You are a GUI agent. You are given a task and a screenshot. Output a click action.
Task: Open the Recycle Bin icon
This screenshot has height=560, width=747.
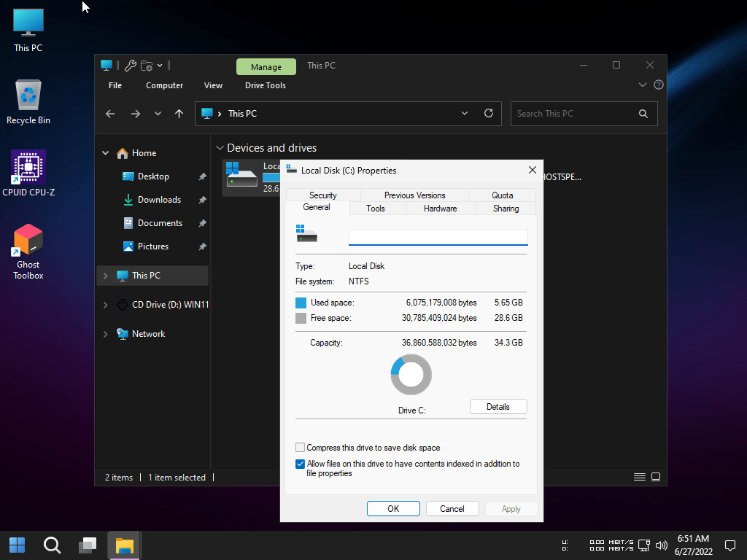pos(28,96)
